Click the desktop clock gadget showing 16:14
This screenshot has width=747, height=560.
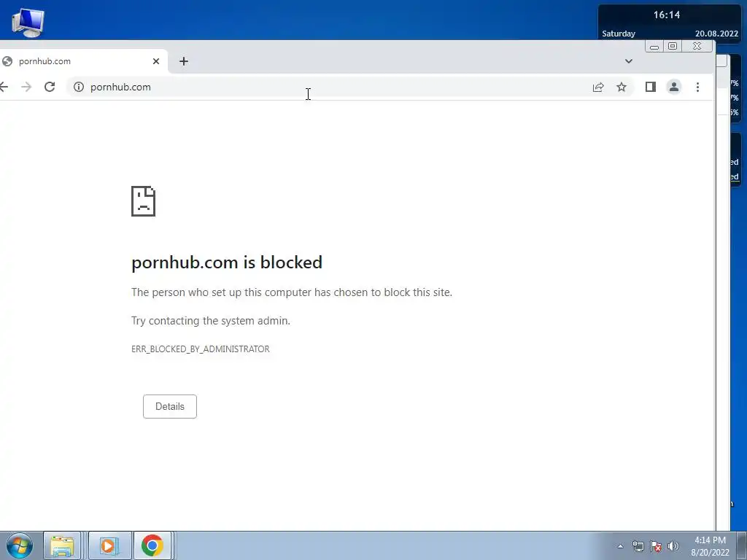(670, 23)
